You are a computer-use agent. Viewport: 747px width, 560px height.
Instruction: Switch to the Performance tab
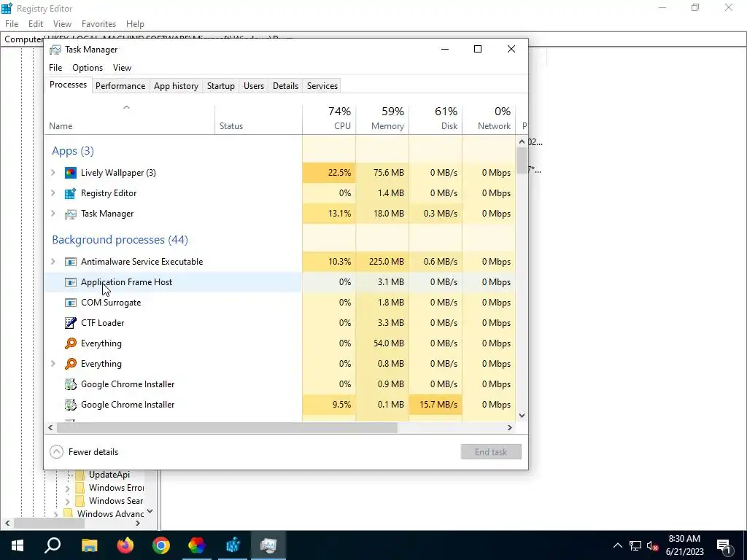coord(120,86)
